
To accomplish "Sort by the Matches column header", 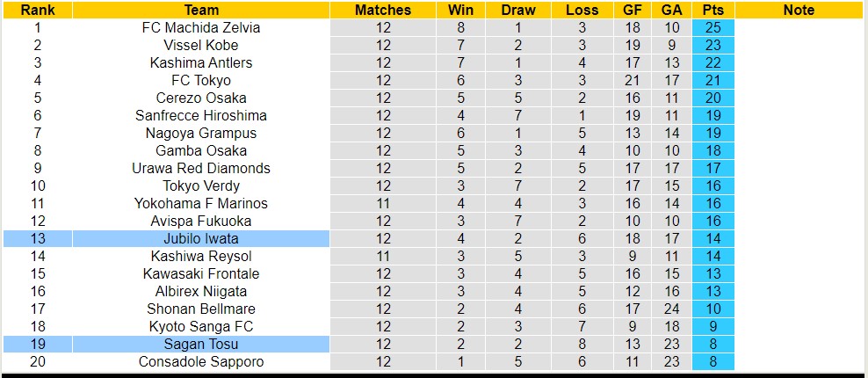I will tap(382, 11).
